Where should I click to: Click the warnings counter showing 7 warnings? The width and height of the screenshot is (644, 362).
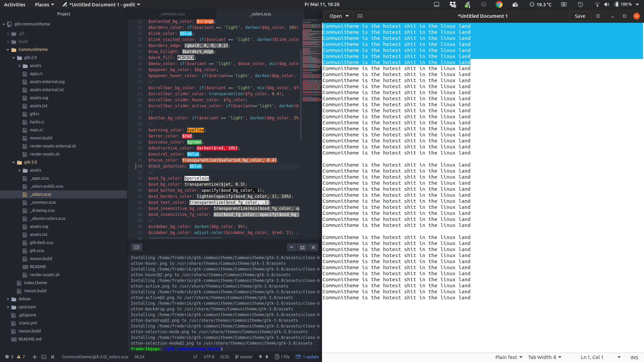21,357
